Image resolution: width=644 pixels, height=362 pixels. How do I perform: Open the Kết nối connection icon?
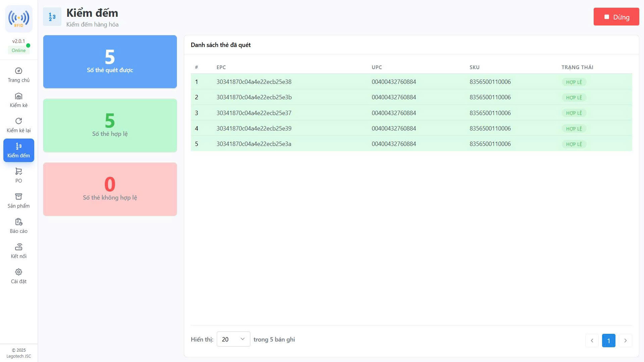tap(18, 247)
